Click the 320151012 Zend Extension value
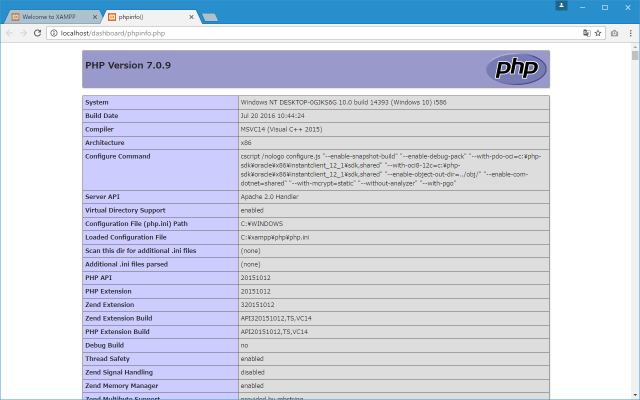640x400 pixels. (257, 304)
